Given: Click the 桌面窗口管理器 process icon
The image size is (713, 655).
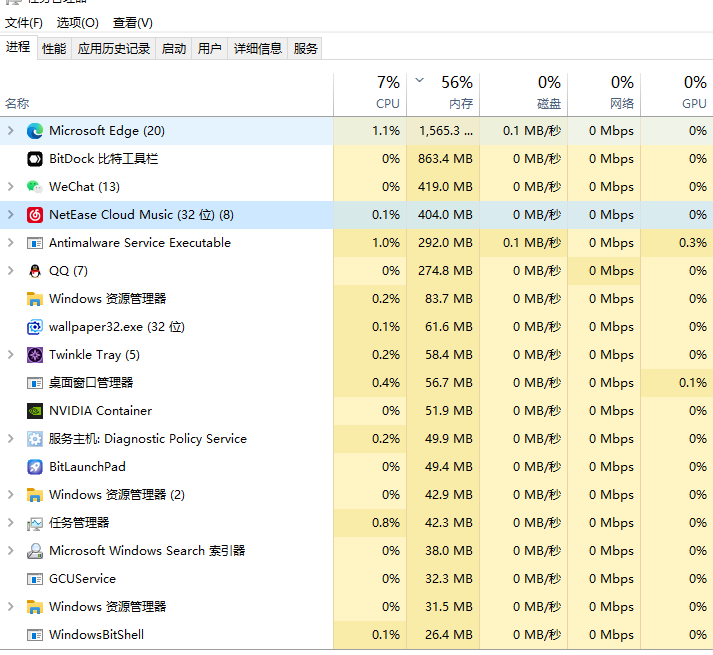Looking at the screenshot, I should pos(35,383).
